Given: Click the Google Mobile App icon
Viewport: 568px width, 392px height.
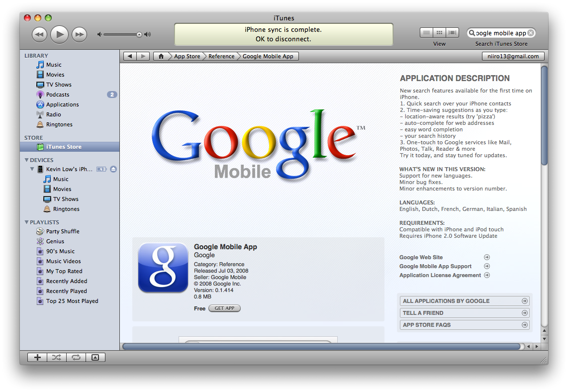Looking at the screenshot, I should [x=163, y=268].
